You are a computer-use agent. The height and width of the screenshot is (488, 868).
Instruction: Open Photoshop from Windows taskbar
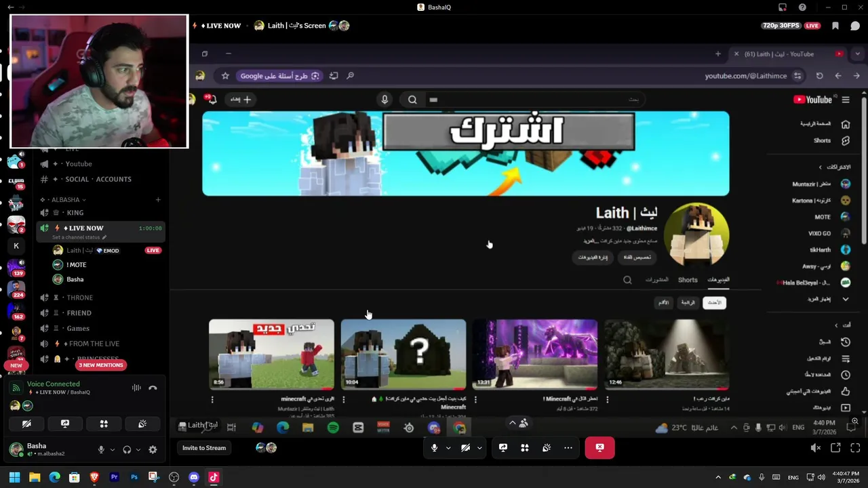[x=134, y=477]
